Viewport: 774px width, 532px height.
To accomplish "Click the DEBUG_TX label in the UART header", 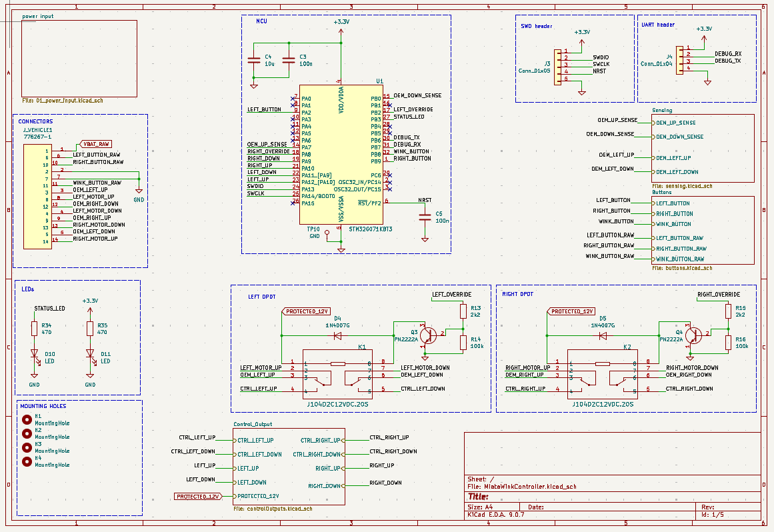I will pyautogui.click(x=727, y=61).
